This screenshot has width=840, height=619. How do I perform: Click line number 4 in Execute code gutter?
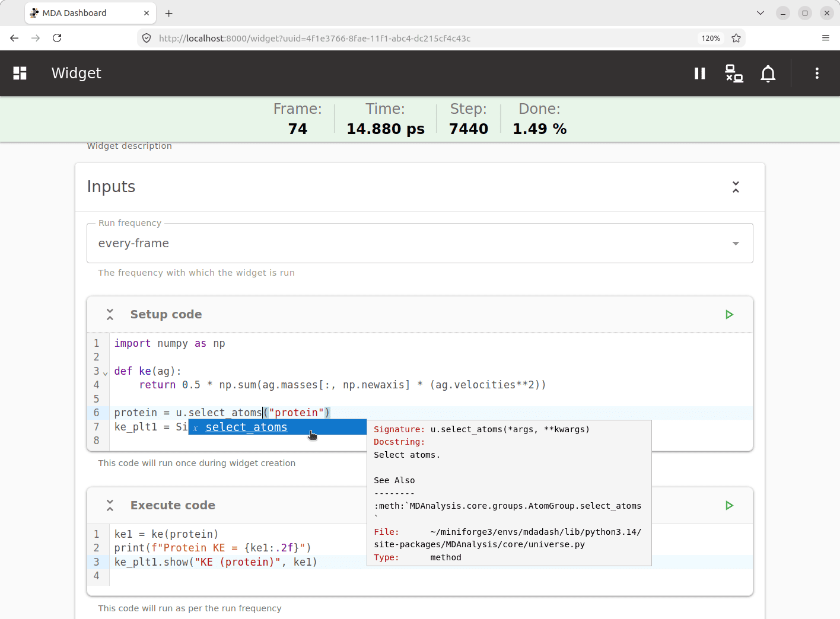tap(97, 576)
